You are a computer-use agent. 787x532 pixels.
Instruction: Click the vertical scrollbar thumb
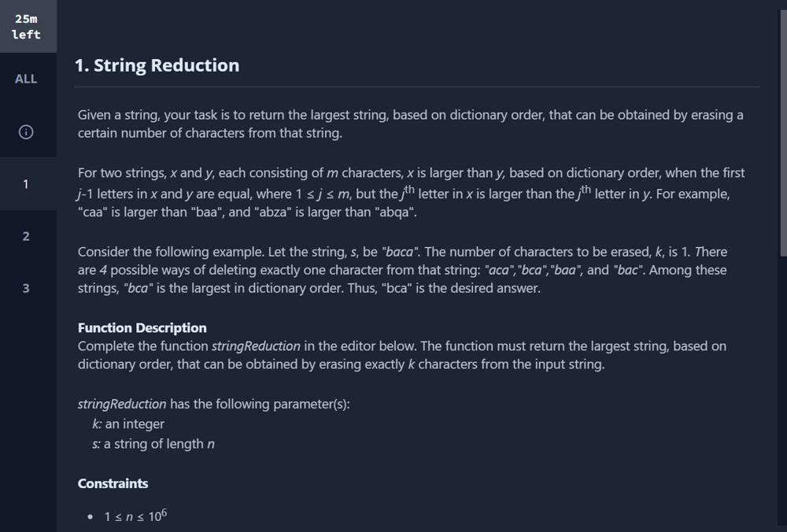782,133
